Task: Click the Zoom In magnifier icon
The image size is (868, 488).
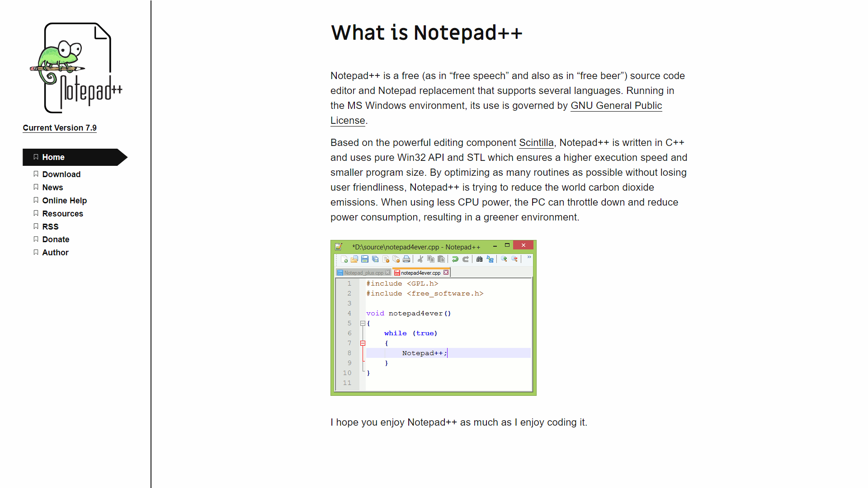Action: (x=504, y=259)
